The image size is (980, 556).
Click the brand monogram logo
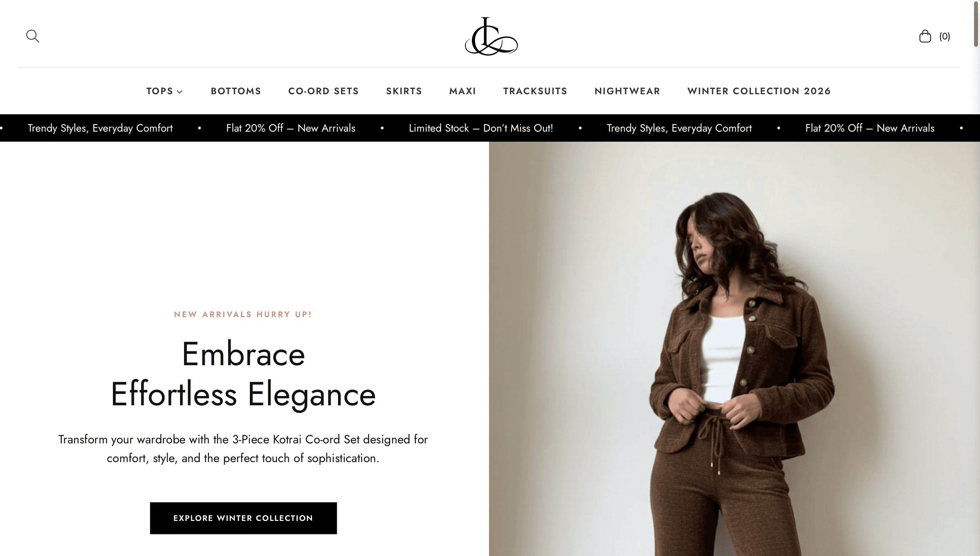click(x=491, y=36)
